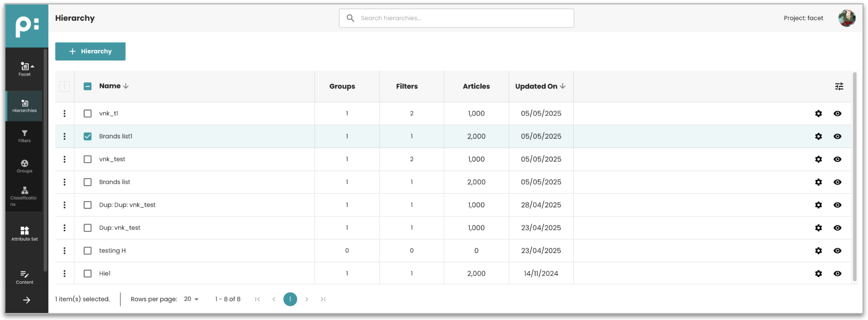868x320 pixels.
Task: Focus the Search hierarchies field
Action: pyautogui.click(x=456, y=18)
